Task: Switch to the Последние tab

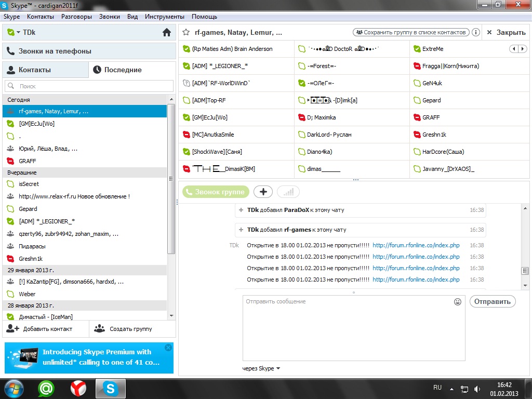Action: (x=132, y=70)
